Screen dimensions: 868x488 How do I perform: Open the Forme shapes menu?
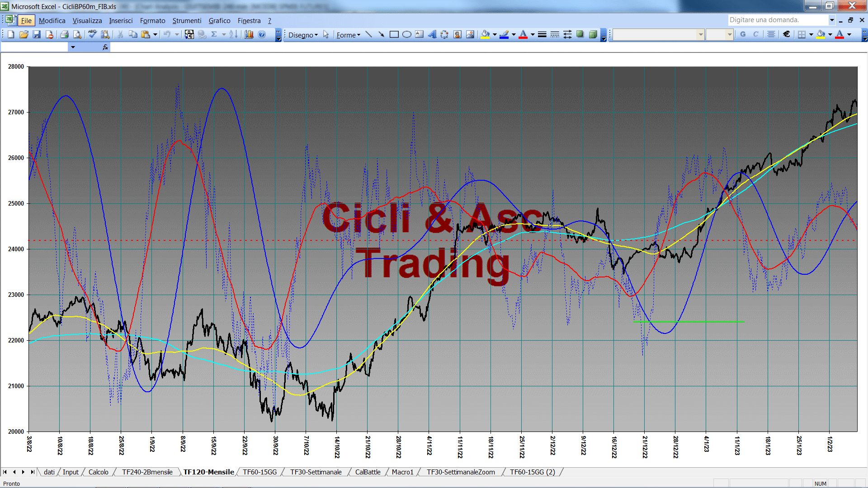tap(348, 35)
